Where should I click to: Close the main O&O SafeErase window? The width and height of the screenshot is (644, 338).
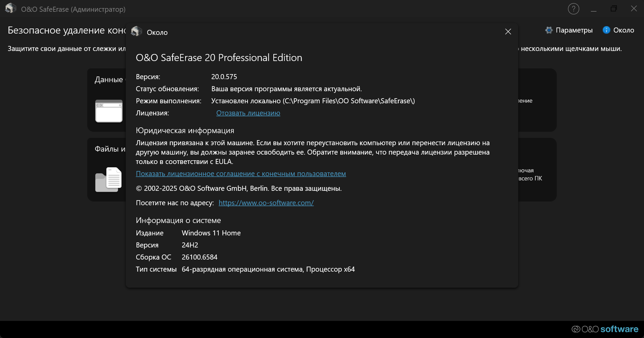pyautogui.click(x=634, y=9)
